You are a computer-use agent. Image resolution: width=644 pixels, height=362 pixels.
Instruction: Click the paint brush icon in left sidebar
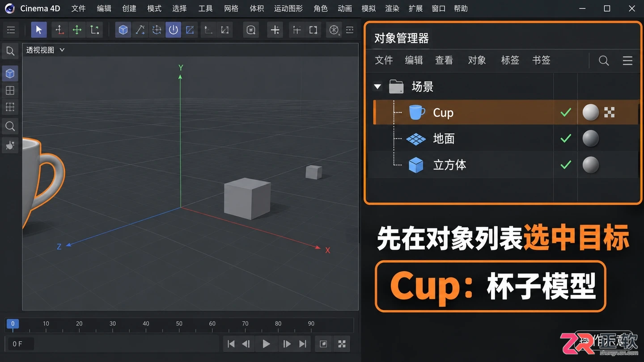click(10, 145)
